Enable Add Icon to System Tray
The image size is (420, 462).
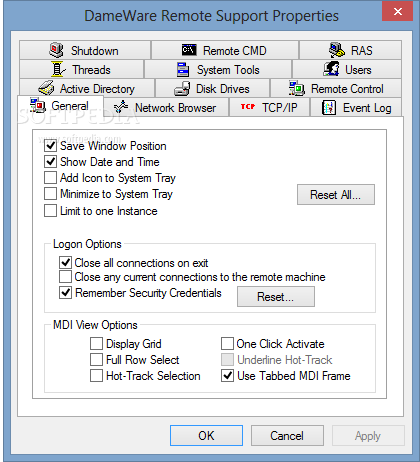50,178
